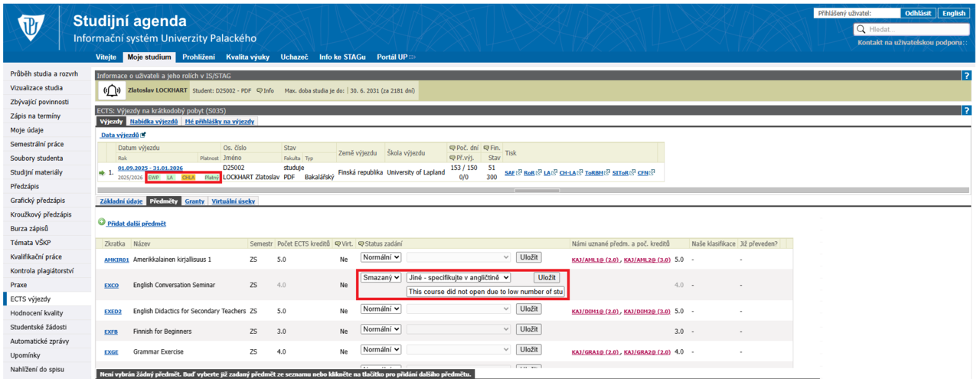Click green arrow icon in mobility row 1
Screen dimensions: 980x379
[101, 172]
